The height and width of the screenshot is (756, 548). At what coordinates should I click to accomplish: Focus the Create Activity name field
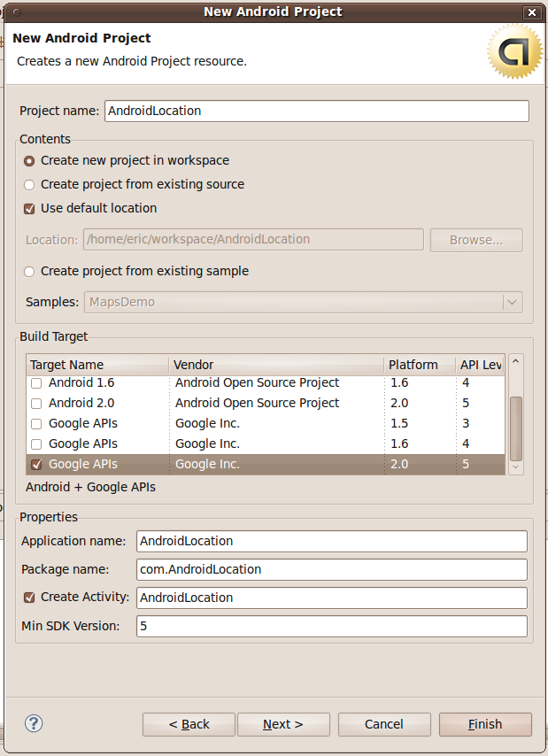(x=332, y=598)
